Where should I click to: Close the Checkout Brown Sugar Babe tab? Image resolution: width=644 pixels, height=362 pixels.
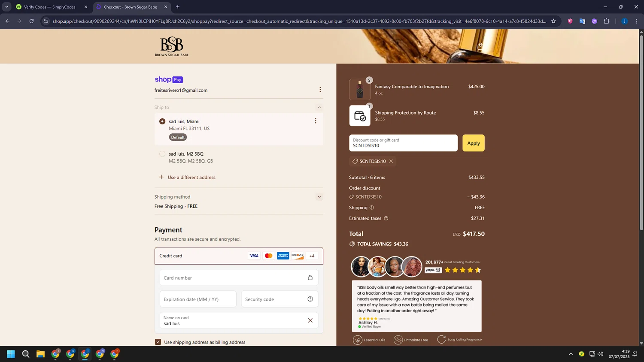click(166, 7)
